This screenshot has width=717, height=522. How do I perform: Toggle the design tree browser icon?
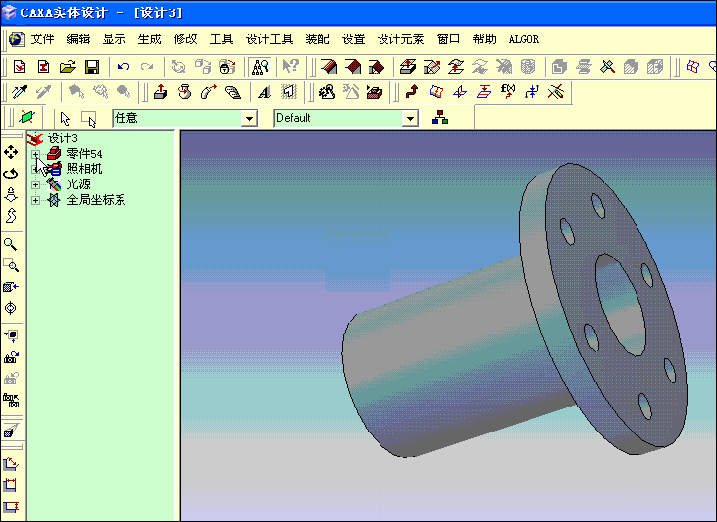pos(260,67)
